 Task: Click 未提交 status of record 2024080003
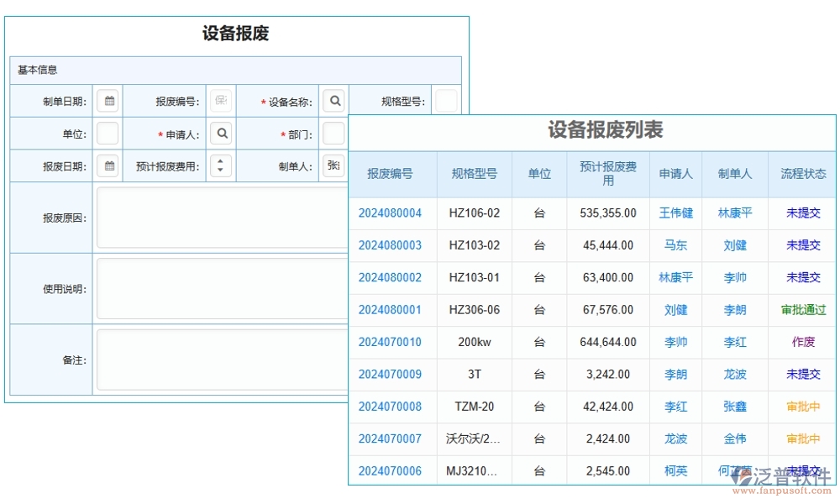(x=803, y=245)
